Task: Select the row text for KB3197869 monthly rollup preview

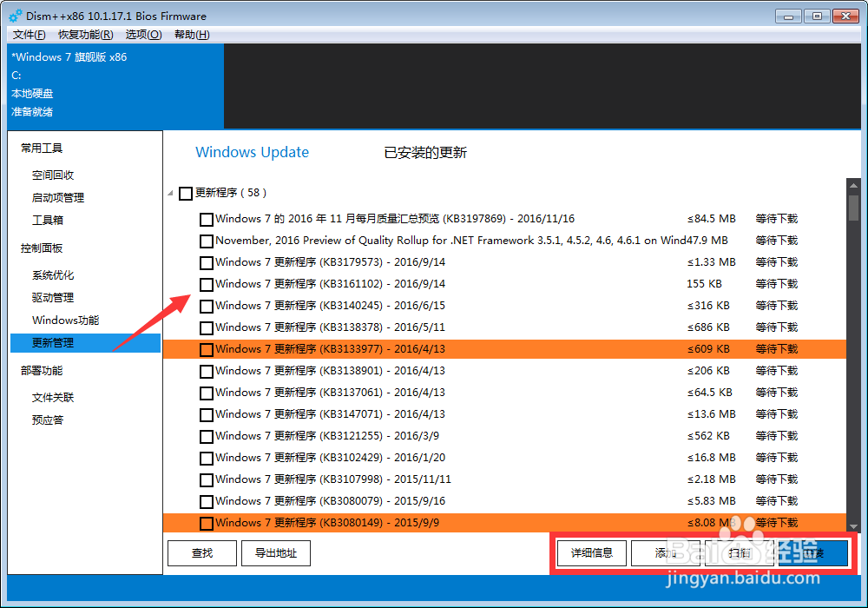Action: point(395,219)
